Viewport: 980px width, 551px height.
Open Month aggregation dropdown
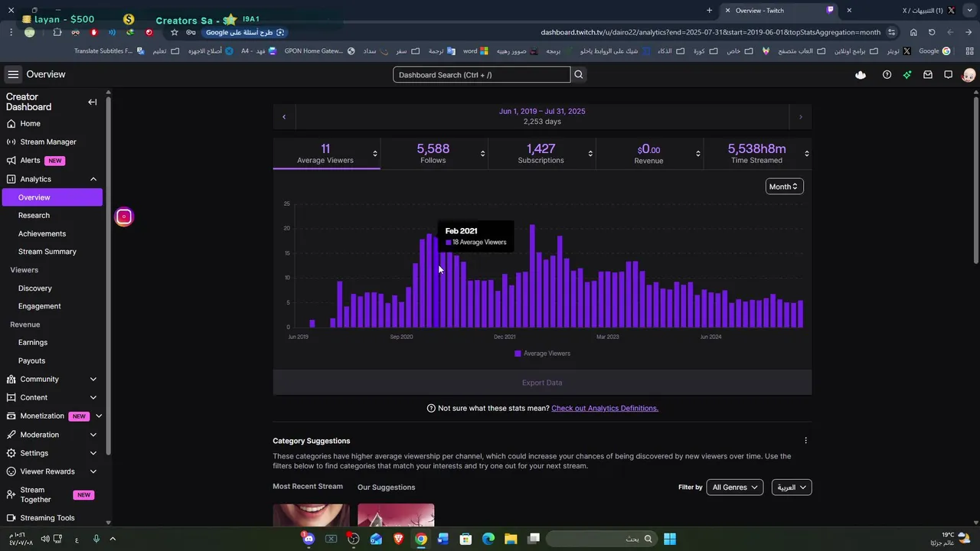pos(784,187)
